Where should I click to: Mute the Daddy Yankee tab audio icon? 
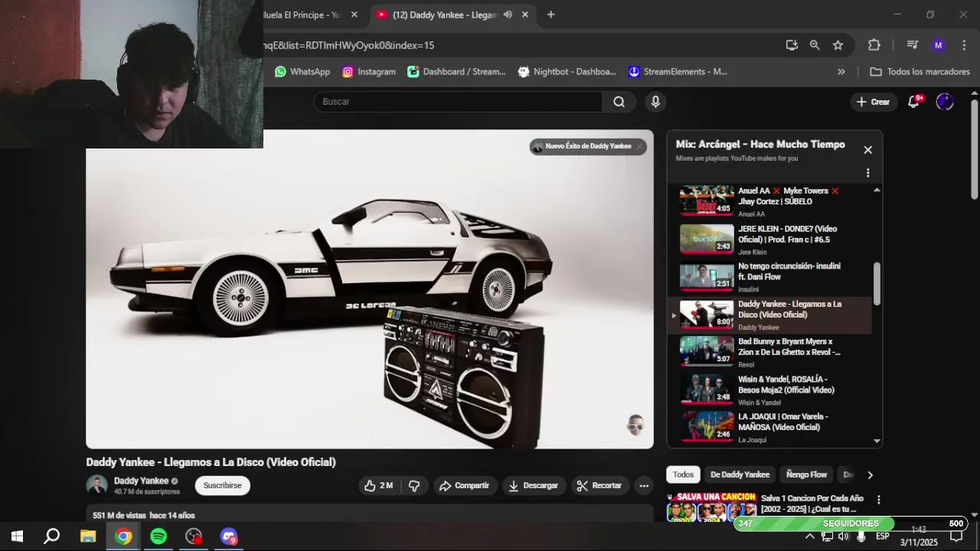click(x=508, y=15)
